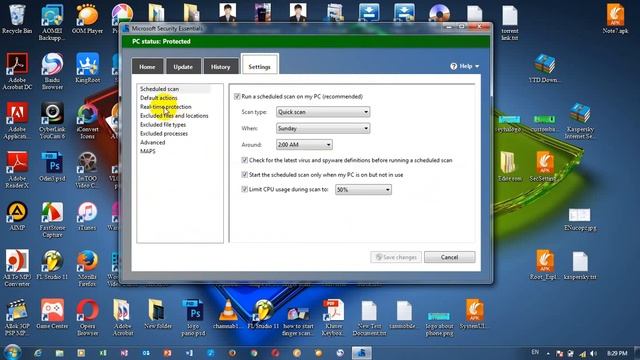Open Excluded processes settings

tap(164, 133)
